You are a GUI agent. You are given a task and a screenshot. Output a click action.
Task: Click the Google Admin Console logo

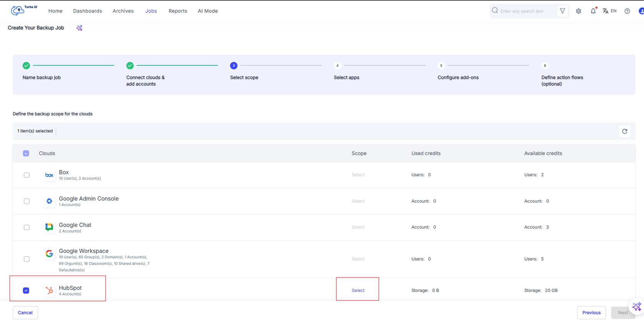click(x=49, y=201)
